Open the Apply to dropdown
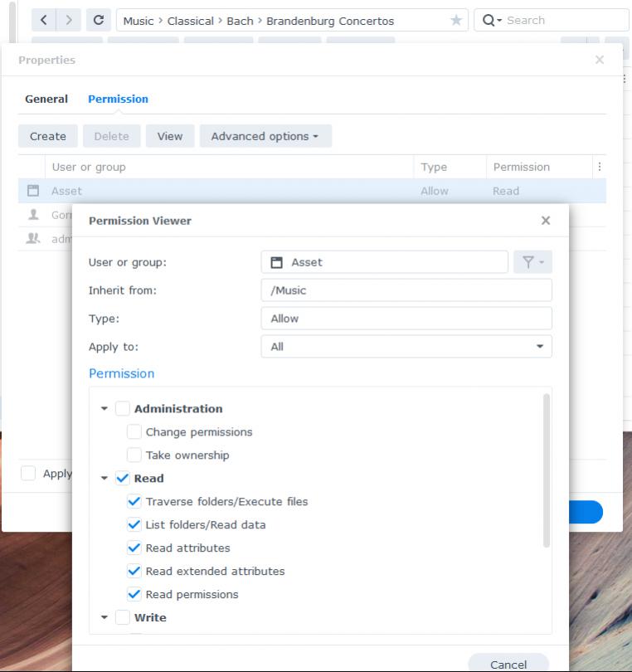 [x=406, y=347]
